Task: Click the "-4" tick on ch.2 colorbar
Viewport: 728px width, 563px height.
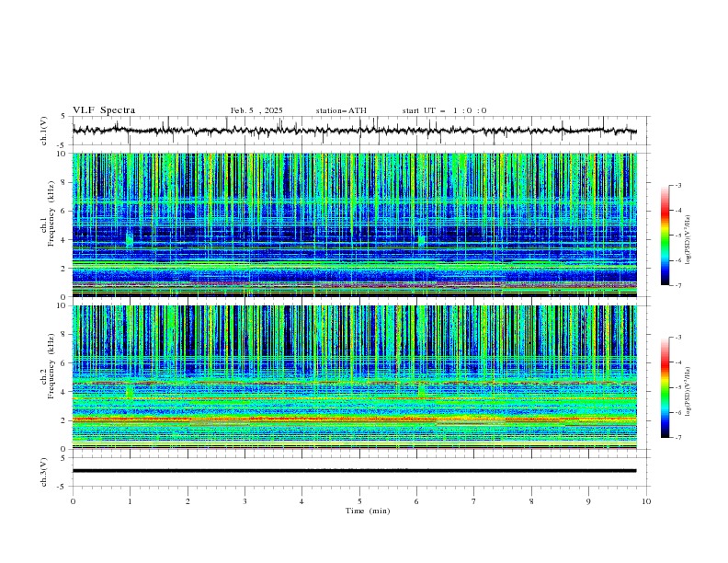Action: coord(677,362)
